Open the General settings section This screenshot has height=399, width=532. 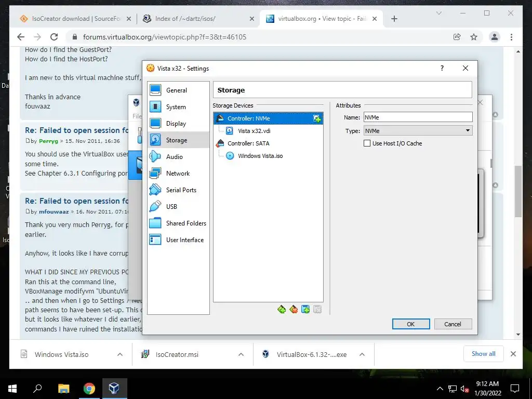[179, 90]
